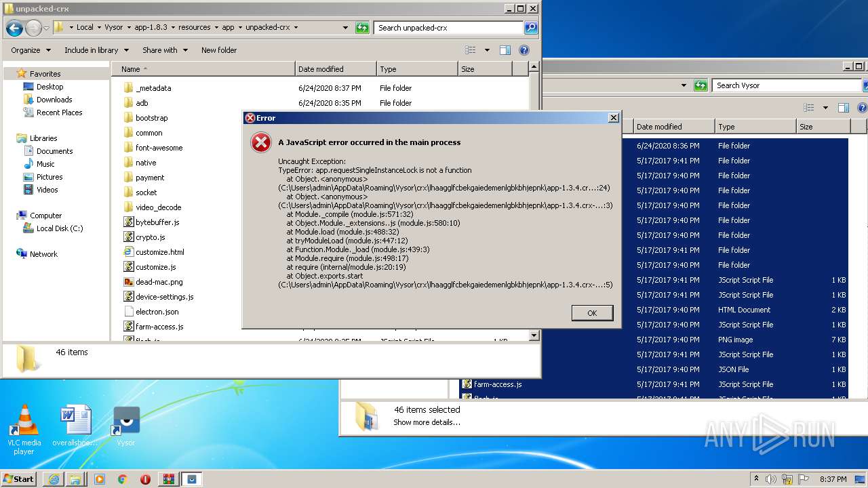Select the payment folder
The height and width of the screenshot is (488, 868).
pyautogui.click(x=150, y=178)
